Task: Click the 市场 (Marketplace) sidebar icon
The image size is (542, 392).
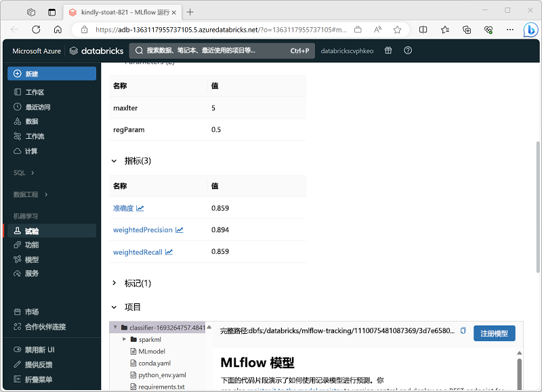Action: [x=18, y=312]
